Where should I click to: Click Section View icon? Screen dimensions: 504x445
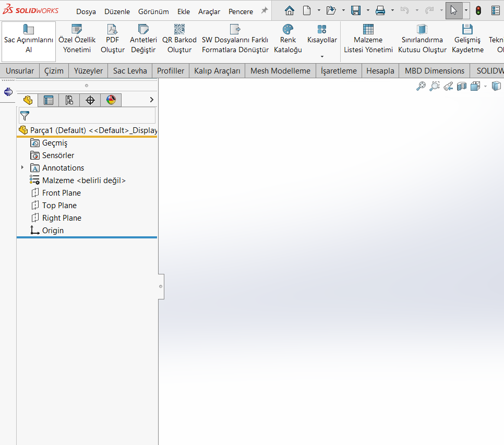point(462,86)
